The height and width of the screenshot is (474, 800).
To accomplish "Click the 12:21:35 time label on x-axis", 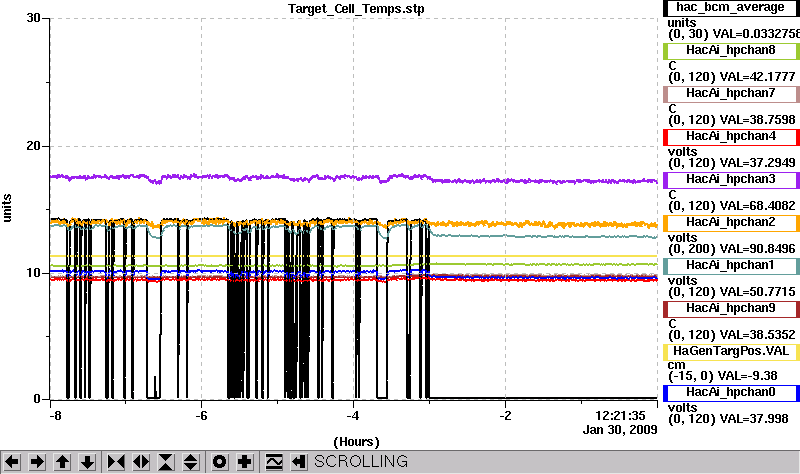I will (620, 416).
